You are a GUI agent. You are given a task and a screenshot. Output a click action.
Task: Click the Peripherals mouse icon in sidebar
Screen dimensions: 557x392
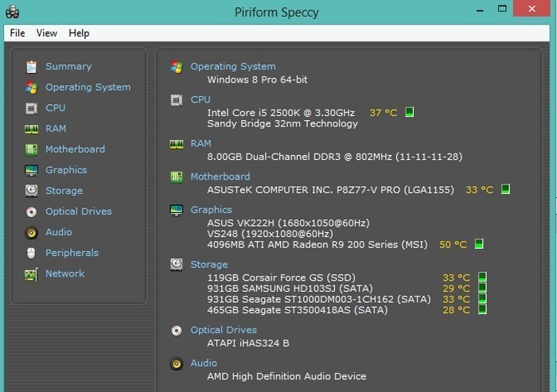pos(31,253)
